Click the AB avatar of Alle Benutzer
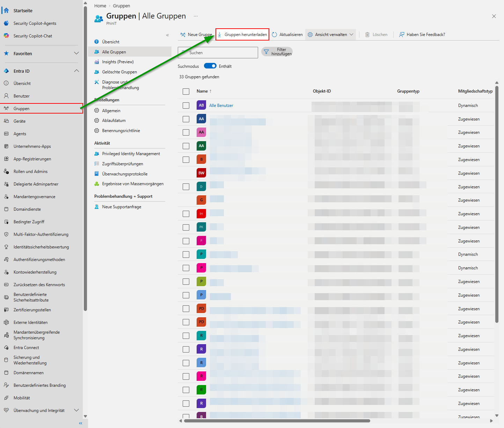Screen dimensions: 504x428 click(x=201, y=105)
